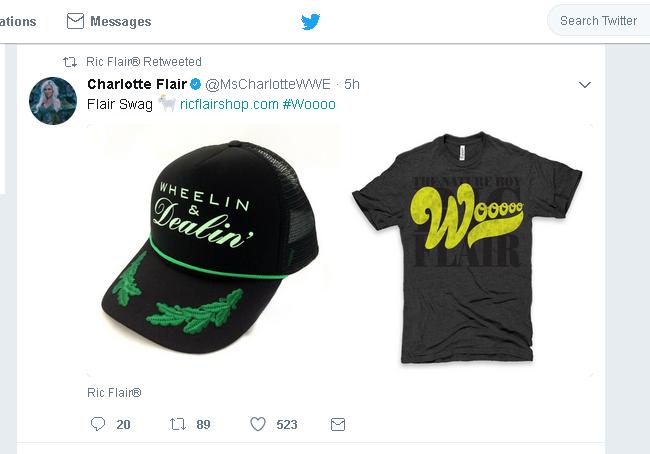Click the 5h tweet timestamp

[352, 84]
